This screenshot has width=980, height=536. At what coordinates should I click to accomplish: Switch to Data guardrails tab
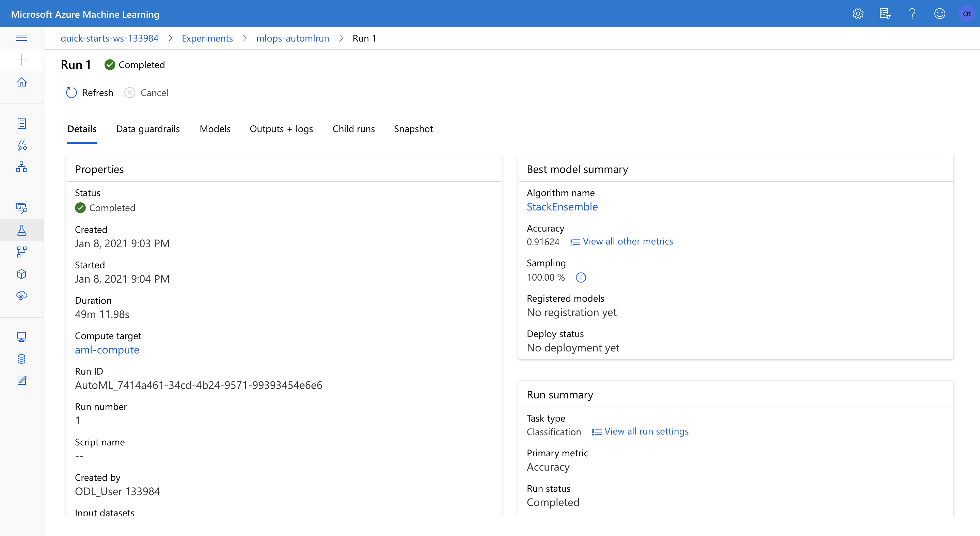pyautogui.click(x=147, y=129)
